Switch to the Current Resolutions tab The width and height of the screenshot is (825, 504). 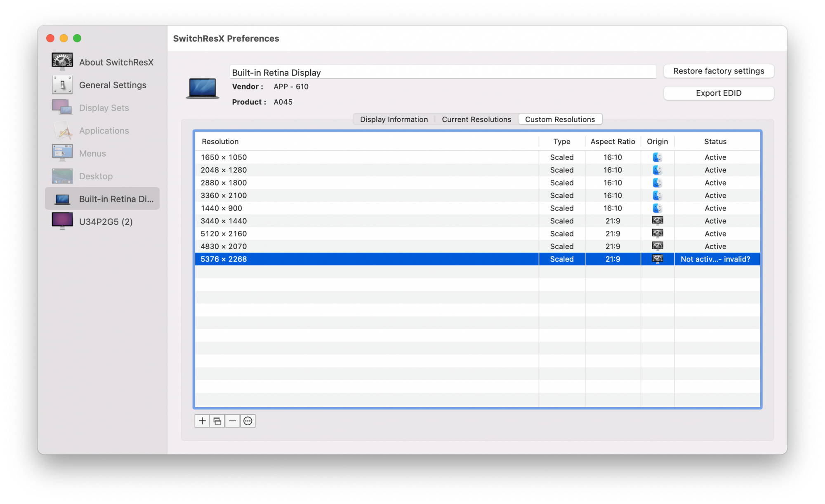pos(476,119)
